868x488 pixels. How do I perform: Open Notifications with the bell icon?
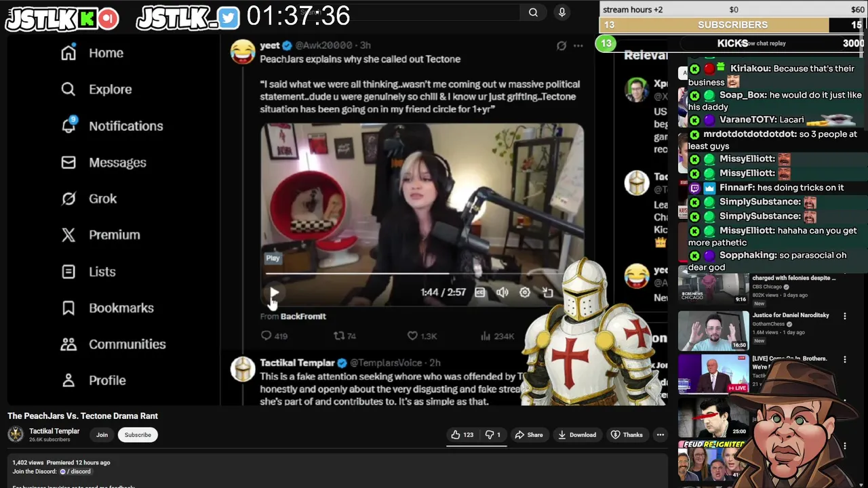112,126
